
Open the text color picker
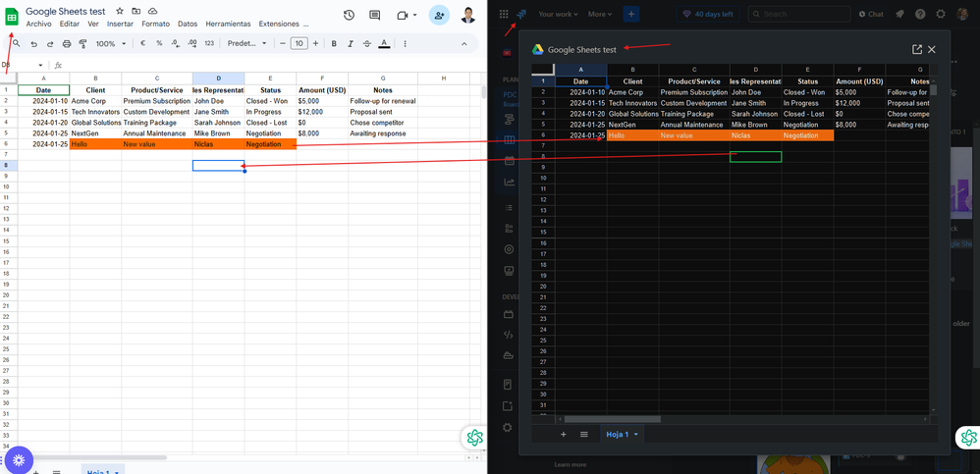click(383, 44)
